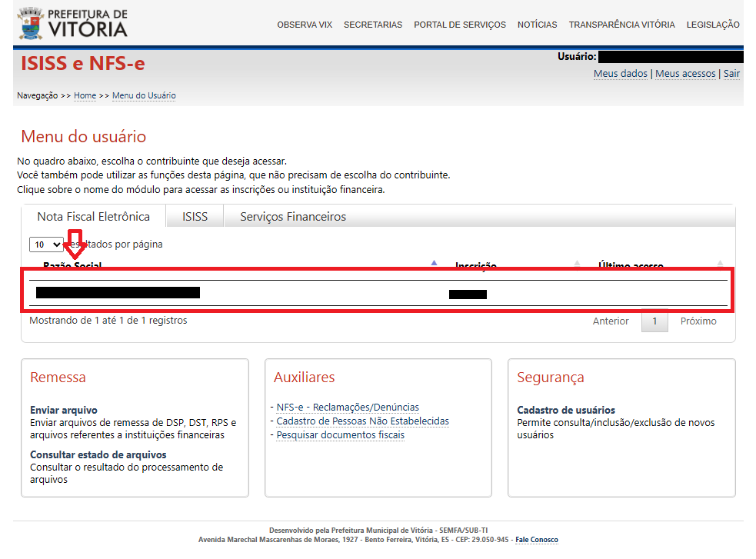This screenshot has width=756, height=559.
Task: Sort table by Razão Social arrow
Action: 434,264
